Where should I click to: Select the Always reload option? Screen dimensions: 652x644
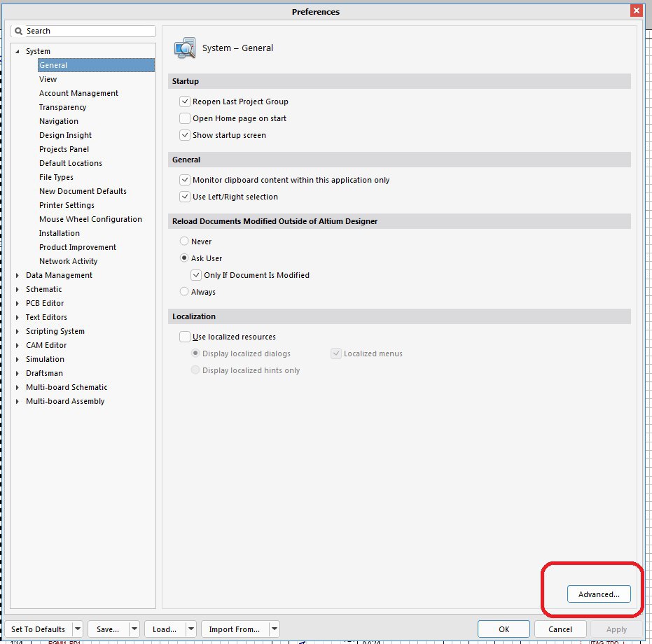183,291
